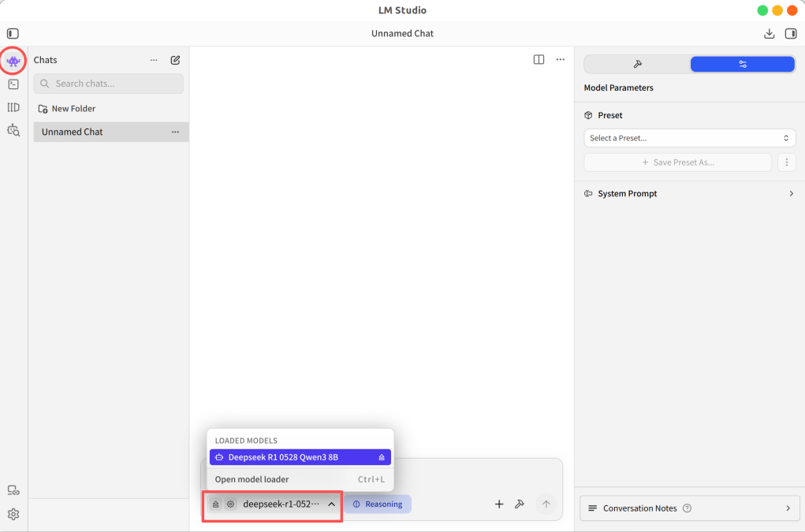Click the Model Parameters heading
This screenshot has width=805, height=532.
click(x=619, y=87)
